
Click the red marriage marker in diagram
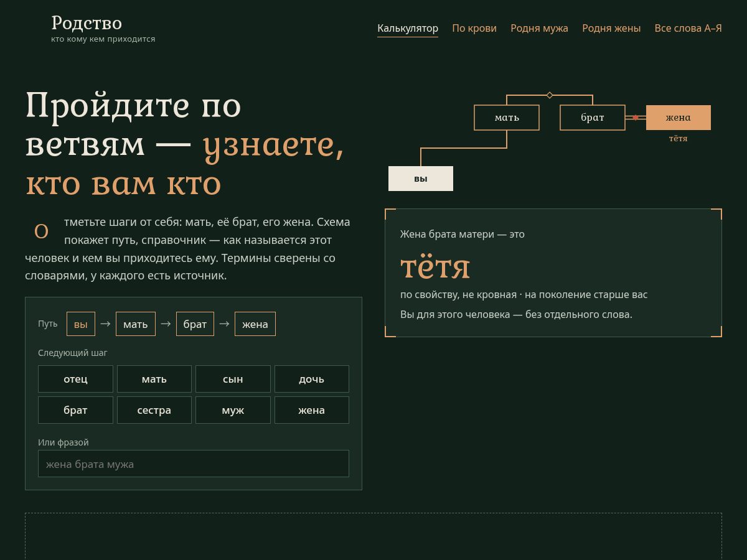(636, 118)
